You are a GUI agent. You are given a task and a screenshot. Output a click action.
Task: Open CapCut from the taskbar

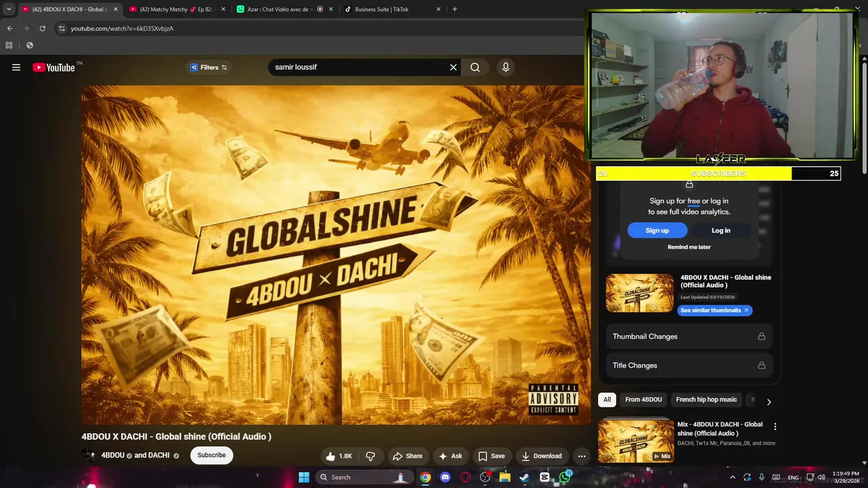(x=545, y=477)
